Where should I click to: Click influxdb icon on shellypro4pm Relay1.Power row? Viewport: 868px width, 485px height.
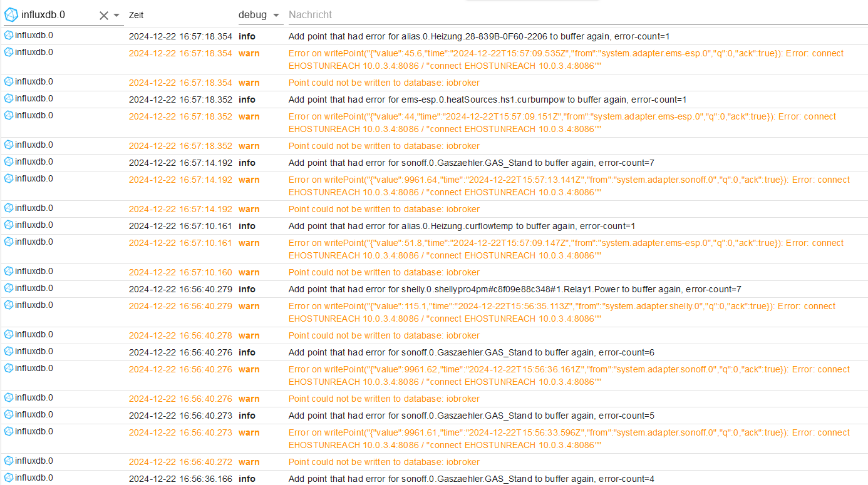coord(9,288)
